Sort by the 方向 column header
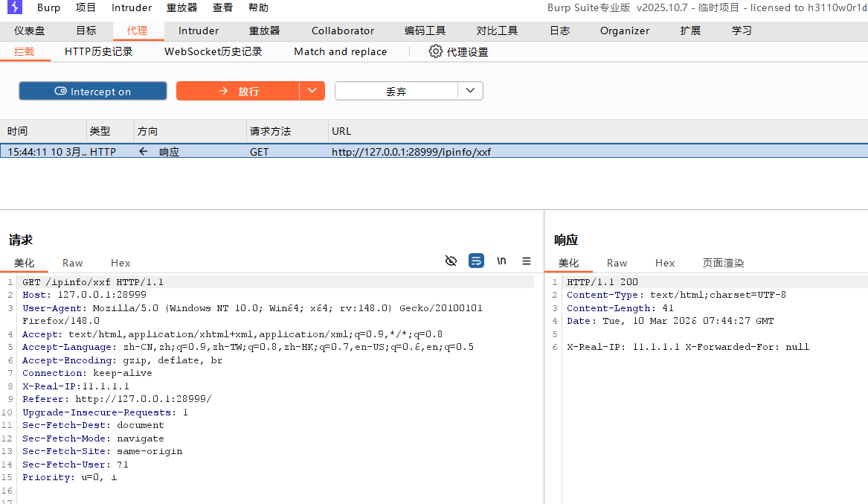 pos(190,131)
